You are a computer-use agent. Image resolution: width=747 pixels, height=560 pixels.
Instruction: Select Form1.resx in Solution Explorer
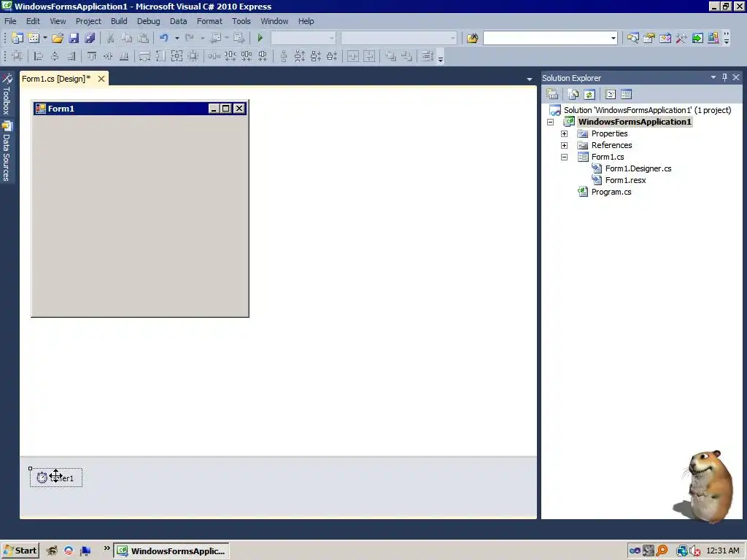click(625, 181)
